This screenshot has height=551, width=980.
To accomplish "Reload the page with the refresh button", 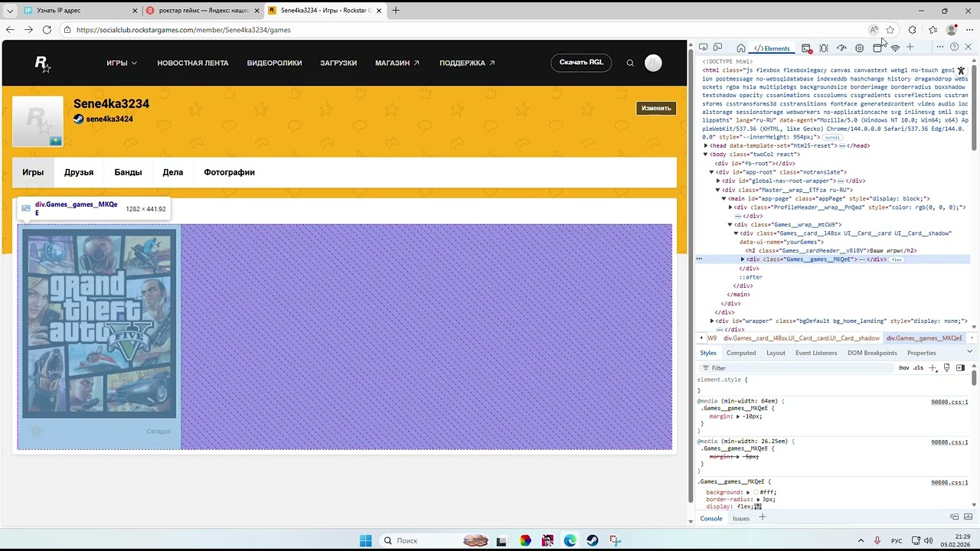I will (47, 30).
